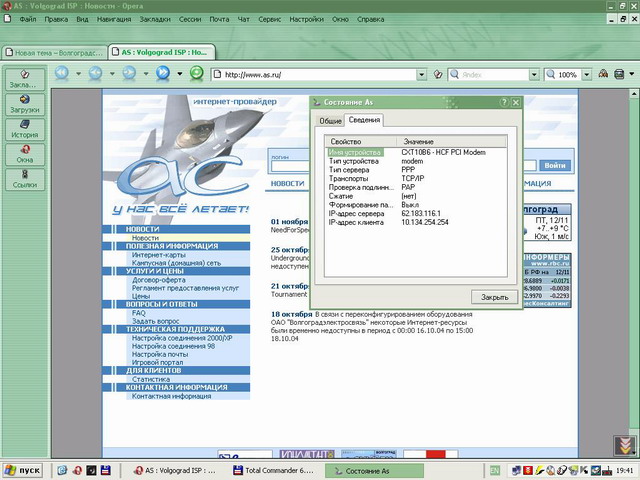Click the fast forward navigation button
This screenshot has width=640, height=480.
(x=162, y=73)
